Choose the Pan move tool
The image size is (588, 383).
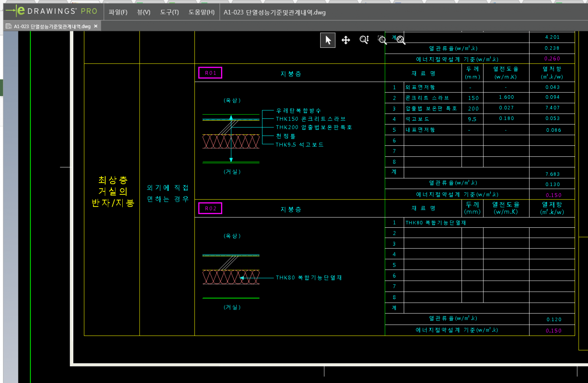(x=346, y=40)
